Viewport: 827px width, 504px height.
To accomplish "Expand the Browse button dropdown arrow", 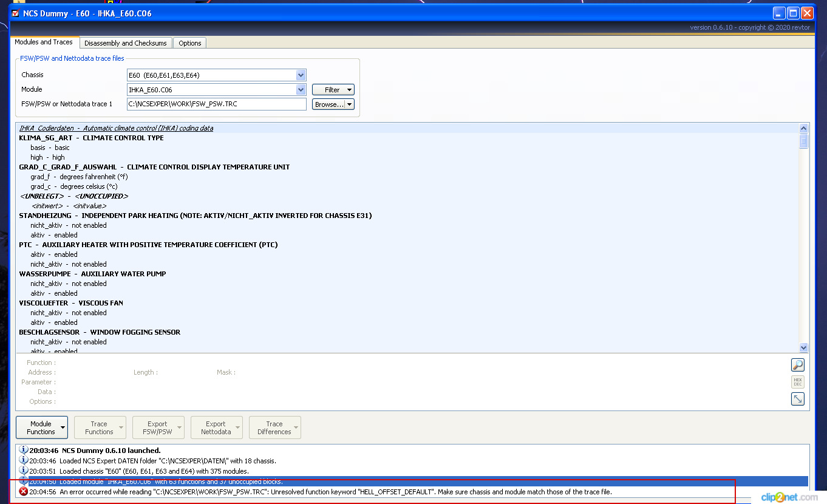I will pos(349,104).
